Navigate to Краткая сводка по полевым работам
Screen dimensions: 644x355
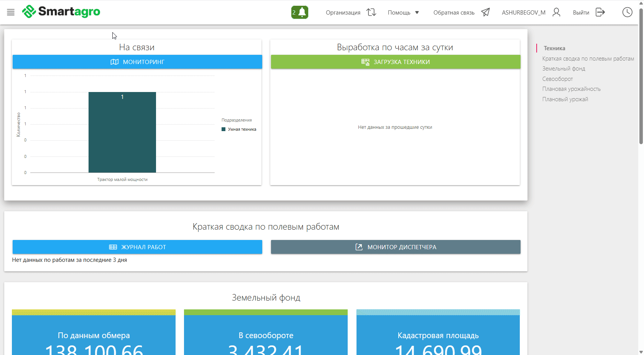pos(588,59)
